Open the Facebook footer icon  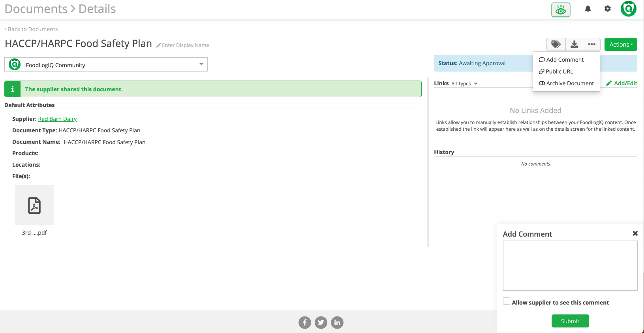[x=305, y=323]
